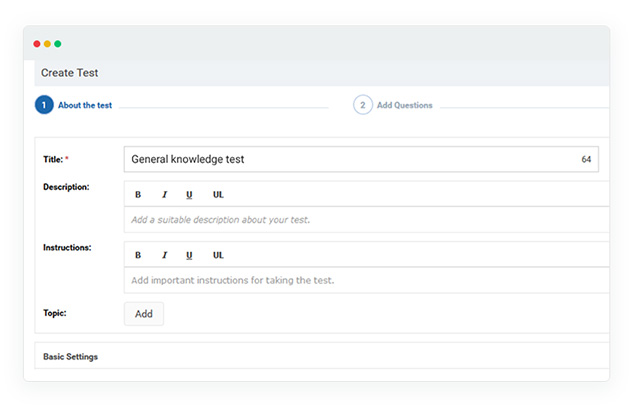Focus the Description text area
Screen dimensions: 640x410
pyautogui.click(x=366, y=219)
